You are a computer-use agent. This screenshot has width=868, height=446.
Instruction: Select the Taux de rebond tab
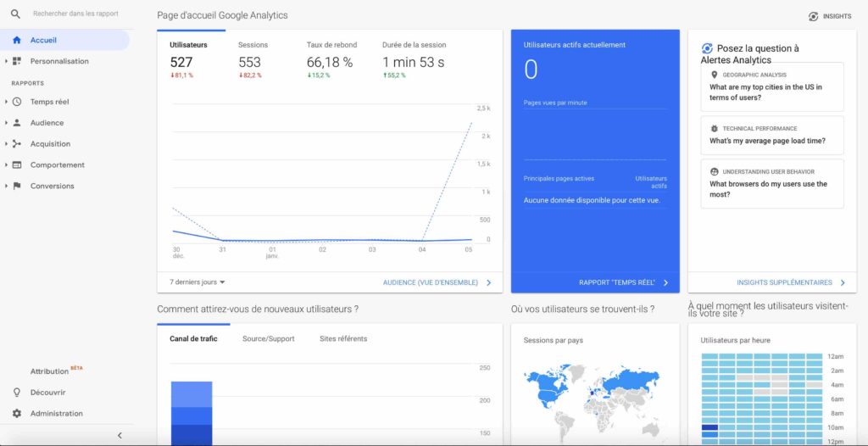[331, 59]
